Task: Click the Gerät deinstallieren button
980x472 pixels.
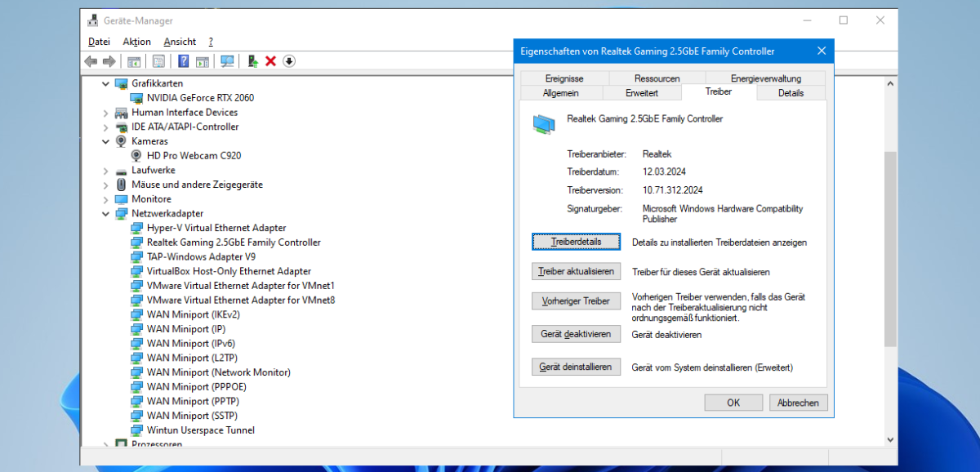Action: [576, 367]
